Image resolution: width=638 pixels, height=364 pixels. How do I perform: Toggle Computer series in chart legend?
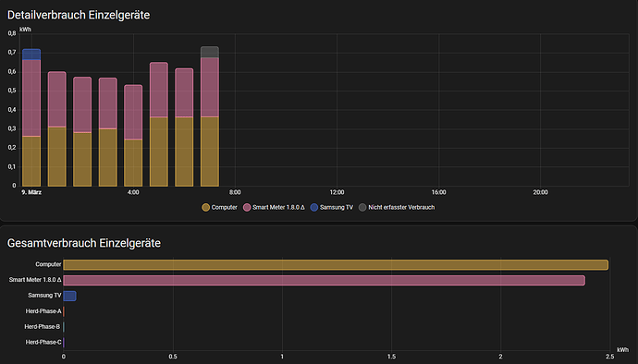point(219,208)
